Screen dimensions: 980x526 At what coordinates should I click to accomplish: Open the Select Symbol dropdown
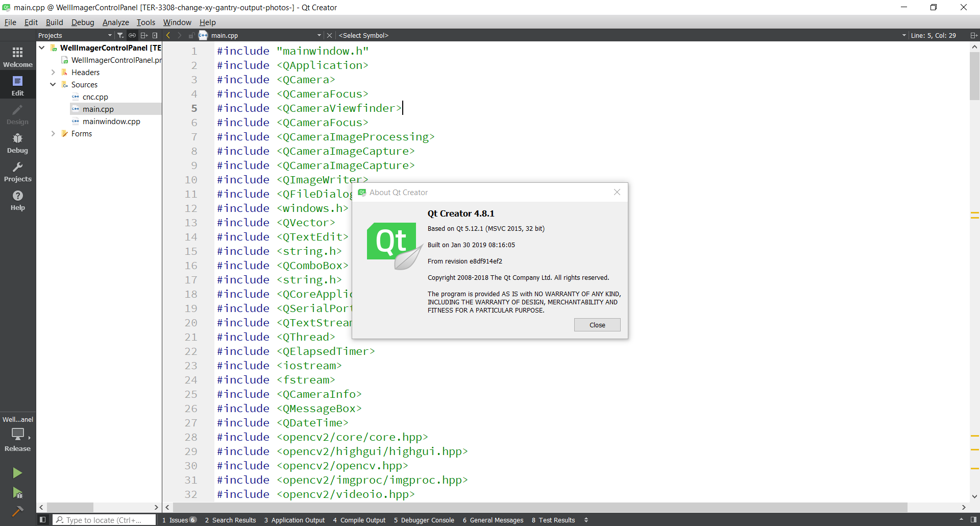point(620,35)
